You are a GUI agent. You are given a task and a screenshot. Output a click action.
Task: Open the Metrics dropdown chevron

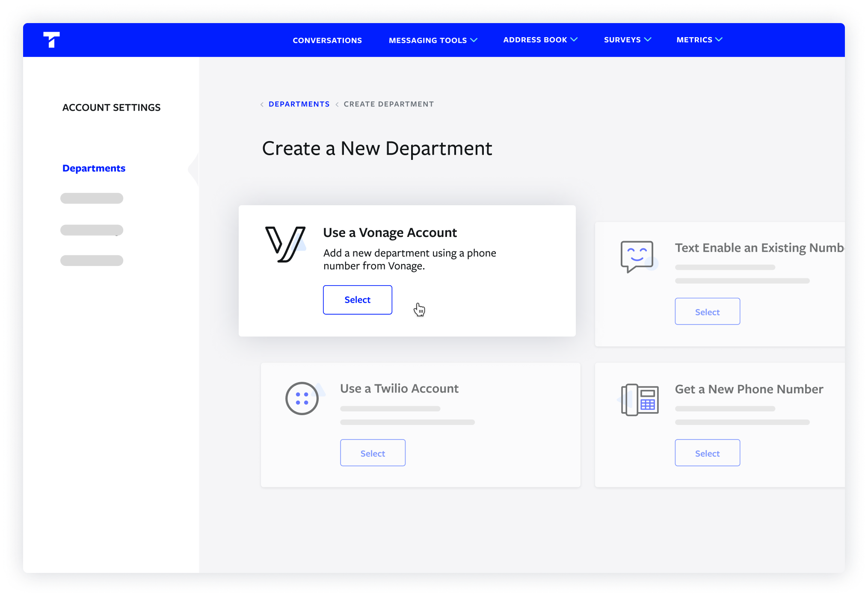click(719, 39)
